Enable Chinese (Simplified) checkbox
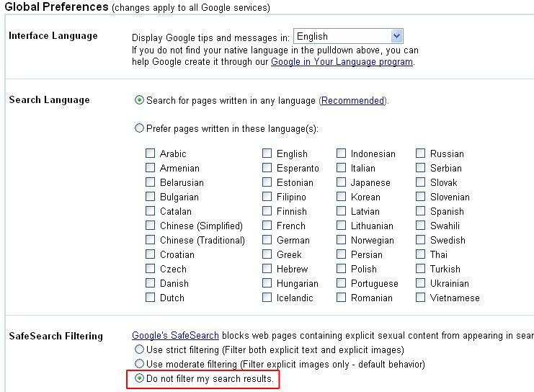The width and height of the screenshot is (534, 392). 151,226
